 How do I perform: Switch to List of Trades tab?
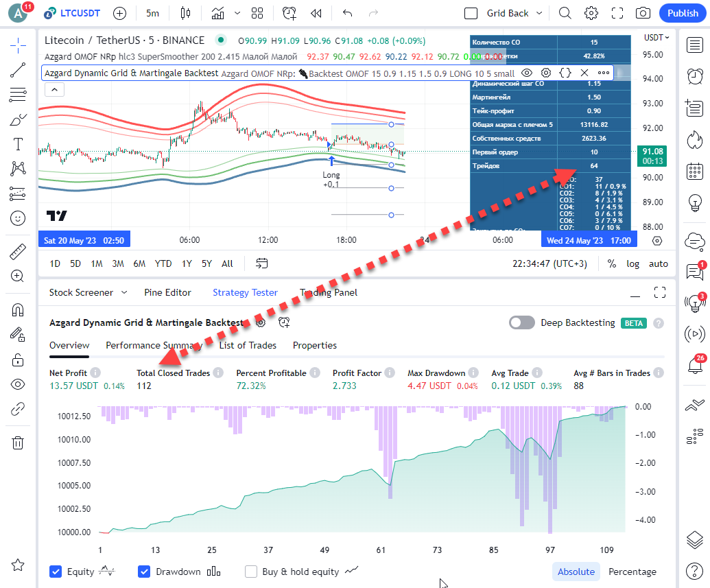pos(248,345)
